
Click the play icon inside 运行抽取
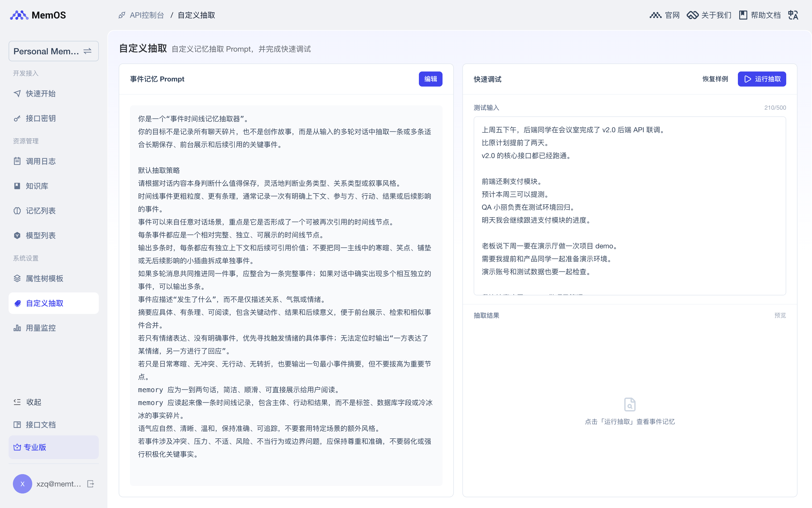(748, 79)
